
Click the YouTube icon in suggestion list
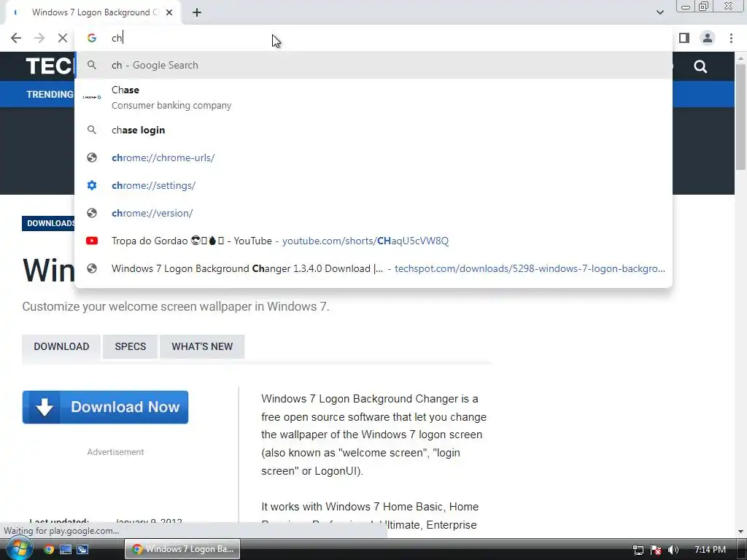[x=92, y=241]
